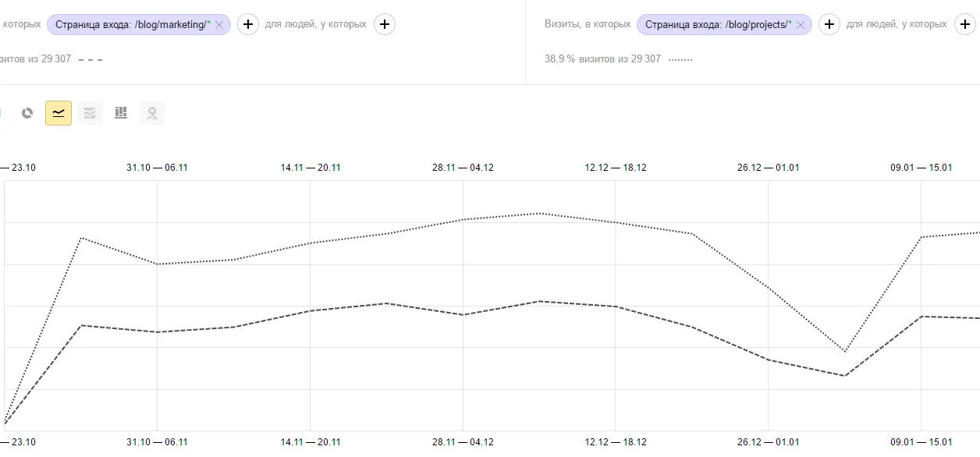Click the dotted line's lowest dip point
The height and width of the screenshot is (457, 980).
tap(845, 351)
